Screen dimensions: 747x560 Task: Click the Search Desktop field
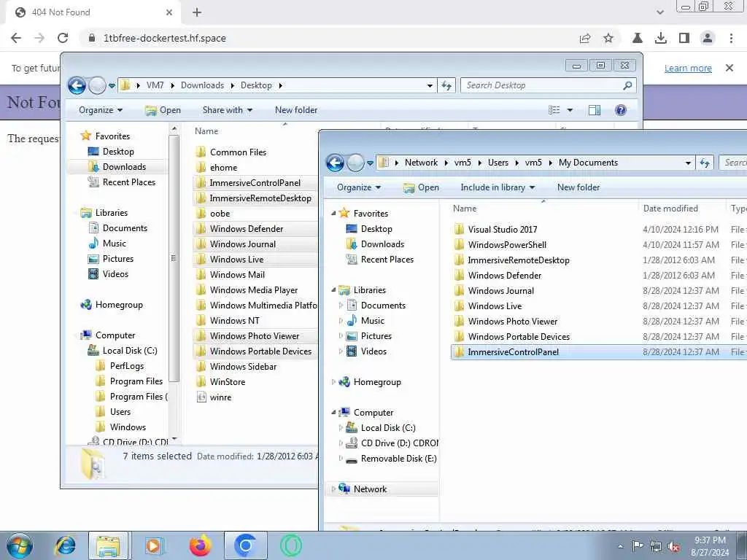[x=549, y=86]
